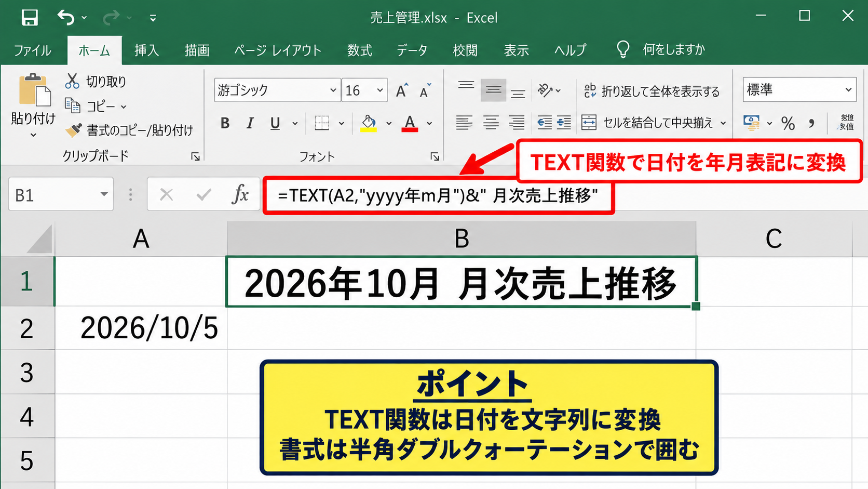Click column C header
This screenshot has height=489, width=868.
[774, 239]
